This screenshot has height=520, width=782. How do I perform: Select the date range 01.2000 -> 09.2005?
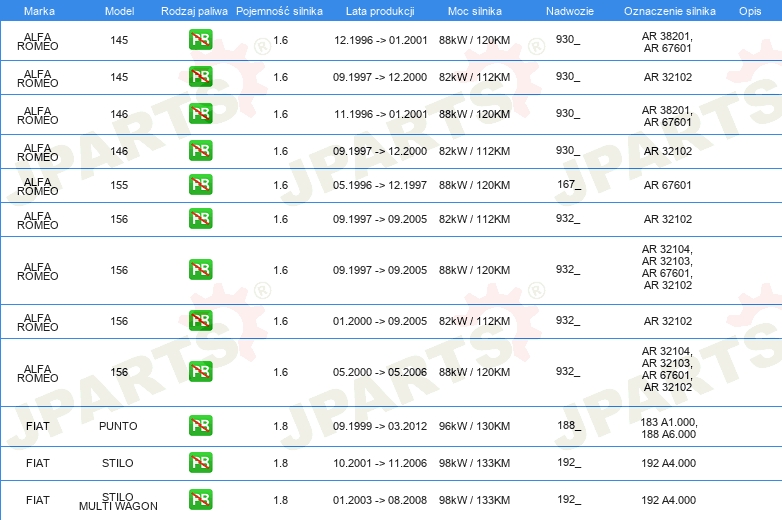380,321
